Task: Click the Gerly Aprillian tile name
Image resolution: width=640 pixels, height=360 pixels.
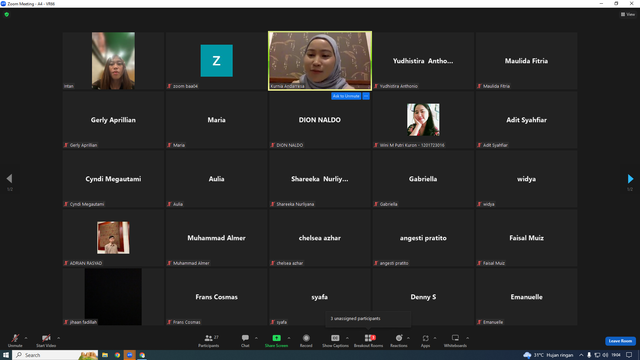Action: click(113, 120)
